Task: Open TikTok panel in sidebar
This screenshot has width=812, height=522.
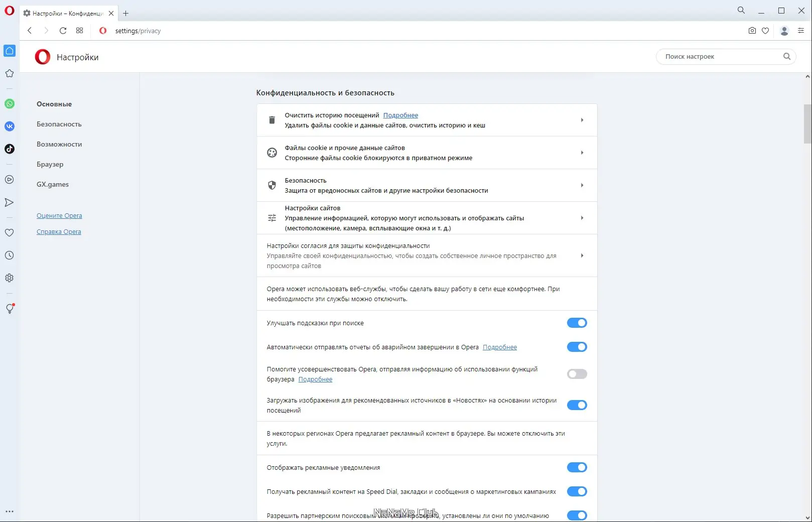Action: pos(10,149)
